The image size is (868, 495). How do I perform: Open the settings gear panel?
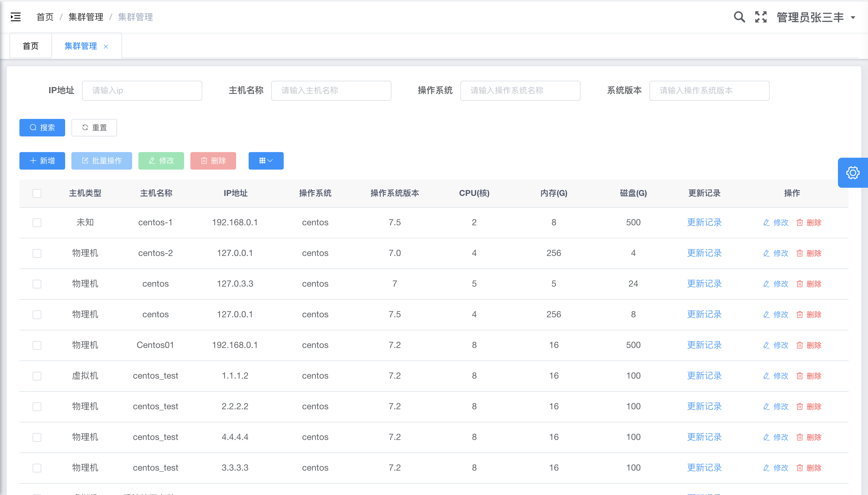pos(853,173)
